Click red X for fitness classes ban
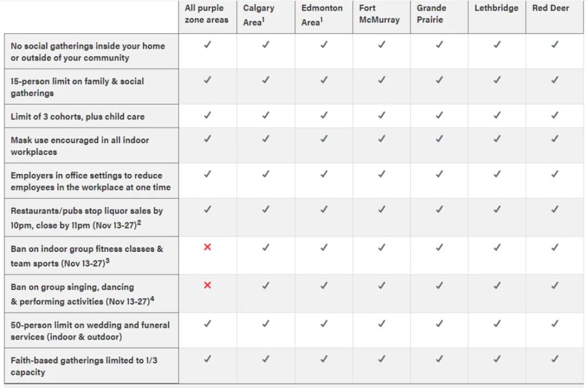Screen dimensions: 588x388 (207, 247)
